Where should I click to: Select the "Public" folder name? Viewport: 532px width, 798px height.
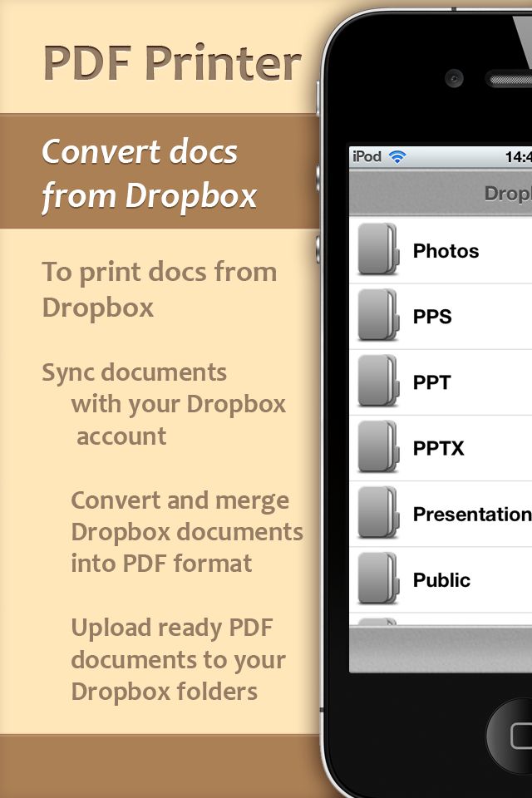click(441, 580)
